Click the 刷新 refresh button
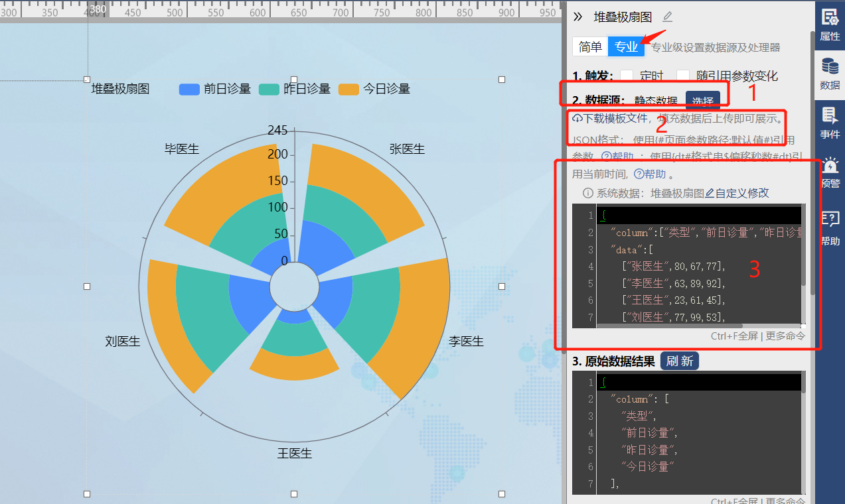 [680, 361]
